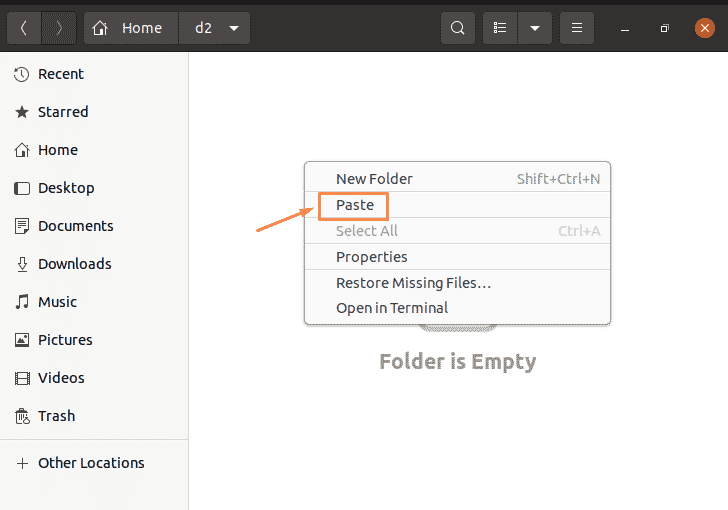The height and width of the screenshot is (510, 728).
Task: Expand the d2 path dropdown arrow
Action: point(234,28)
